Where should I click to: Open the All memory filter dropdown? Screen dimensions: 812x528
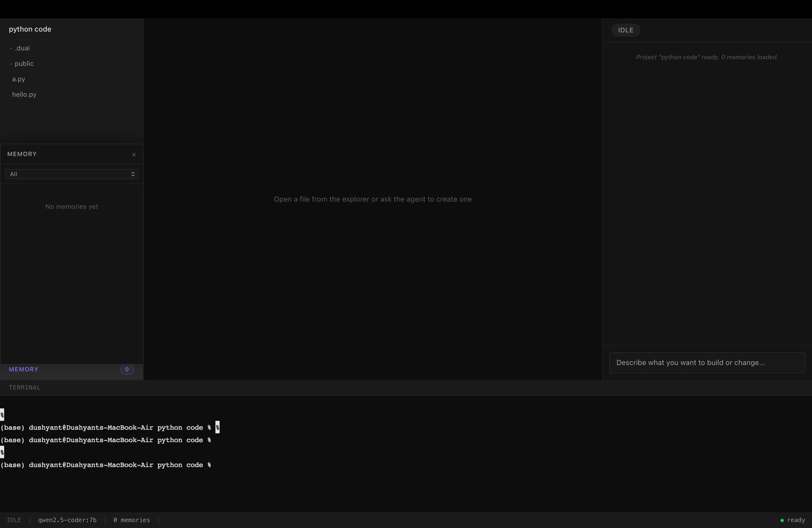pos(72,174)
